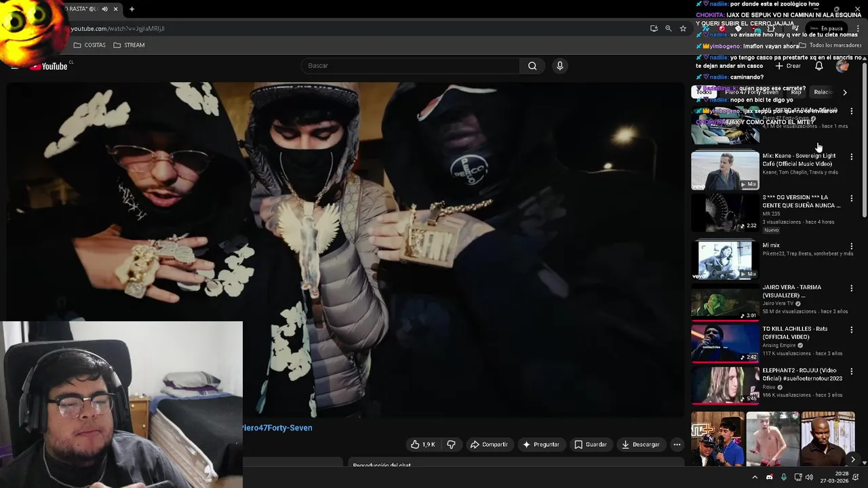This screenshot has width=868, height=488.
Task: Dislike the video
Action: pos(451,445)
